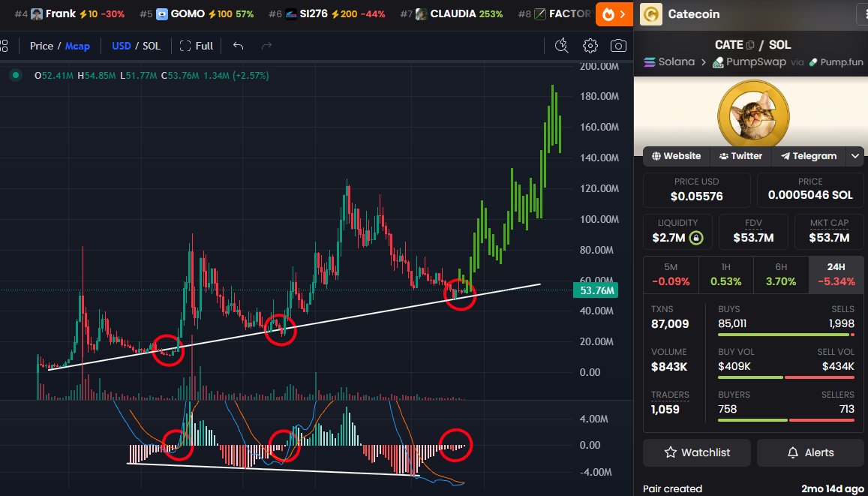
Task: Click the SELL VOL value $434K
Action: point(838,366)
